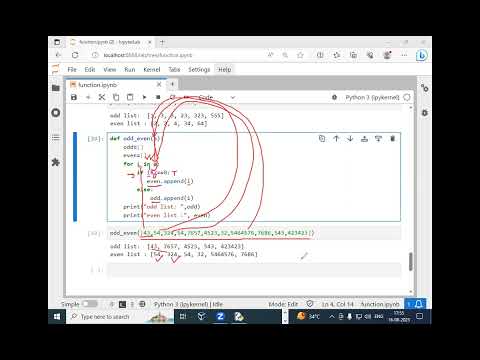This screenshot has width=480, height=360.
Task: Open the Windows notification center icon
Action: pyautogui.click(x=420, y=316)
